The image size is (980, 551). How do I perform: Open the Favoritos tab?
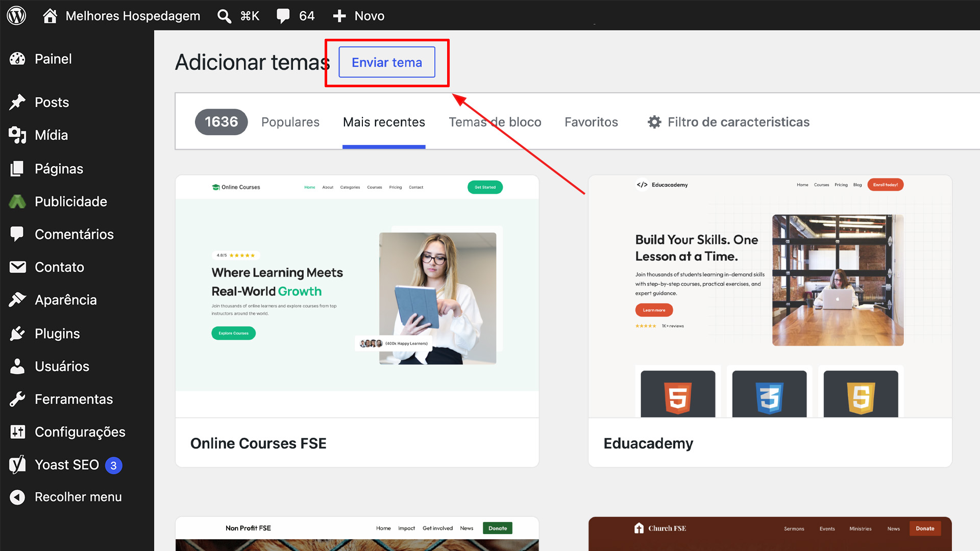pos(591,122)
